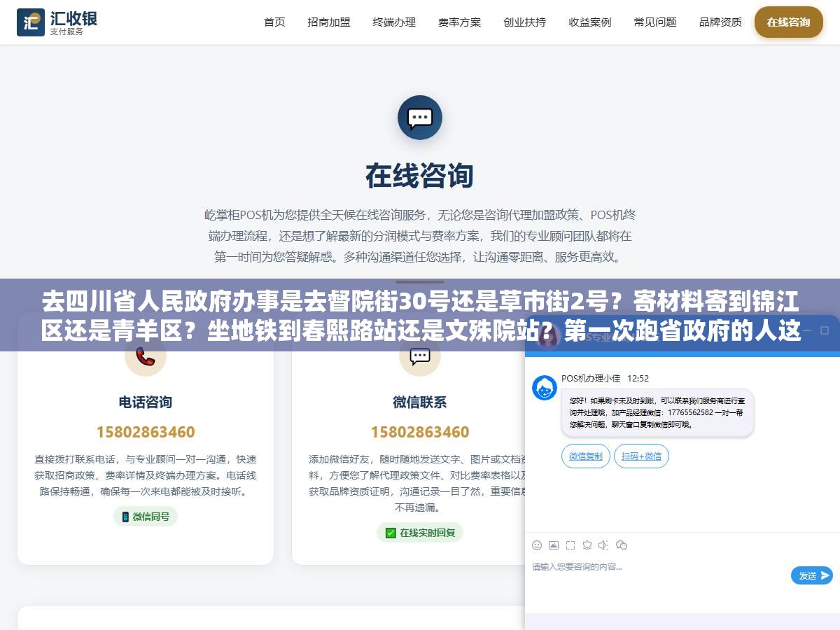The height and width of the screenshot is (630, 840).
Task: Click the 电话咨询 card title
Action: pos(146,402)
